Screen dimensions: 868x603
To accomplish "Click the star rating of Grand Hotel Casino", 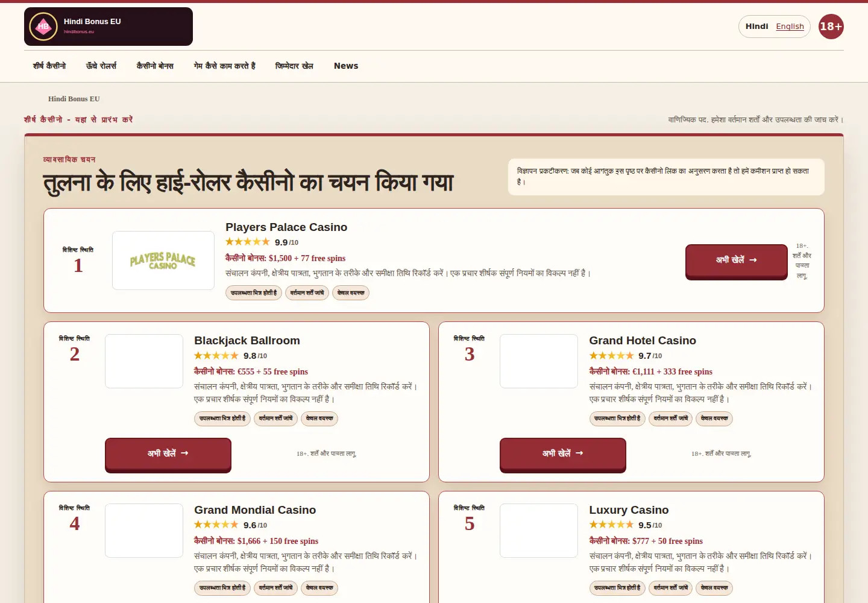I will click(611, 355).
